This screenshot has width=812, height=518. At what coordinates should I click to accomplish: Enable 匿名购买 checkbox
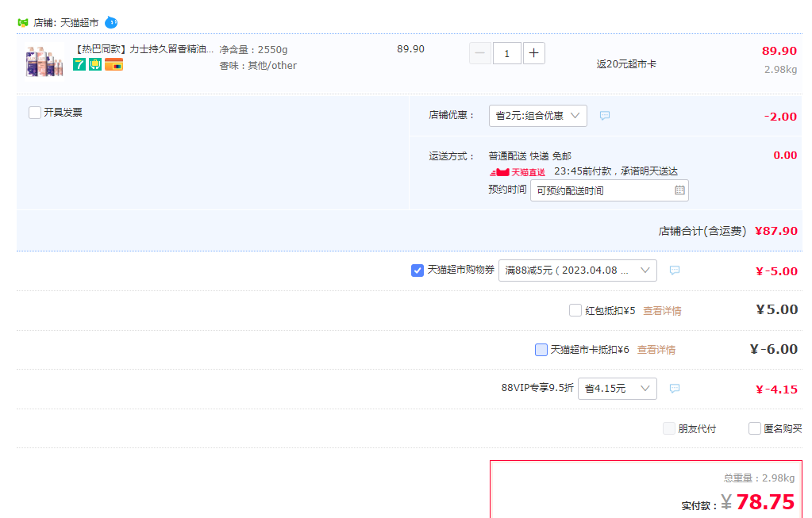[755, 428]
